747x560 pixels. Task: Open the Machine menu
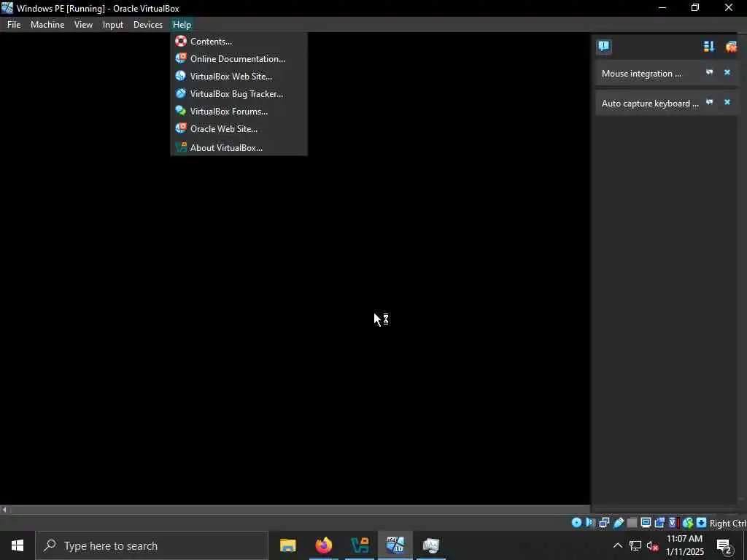[x=47, y=25]
